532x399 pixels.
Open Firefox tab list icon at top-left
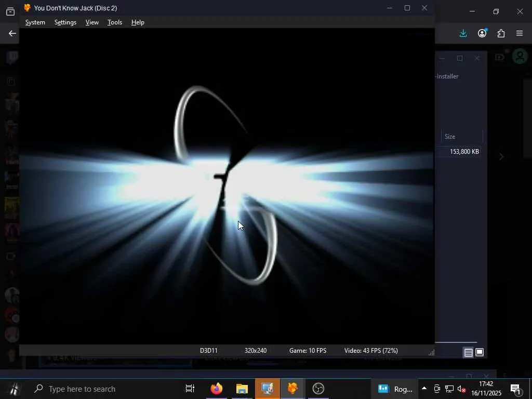tap(10, 11)
